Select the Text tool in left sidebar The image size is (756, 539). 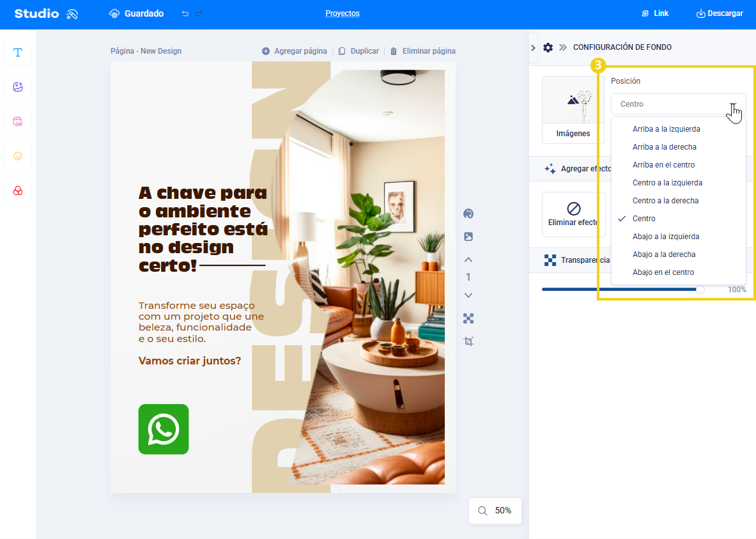coord(18,52)
